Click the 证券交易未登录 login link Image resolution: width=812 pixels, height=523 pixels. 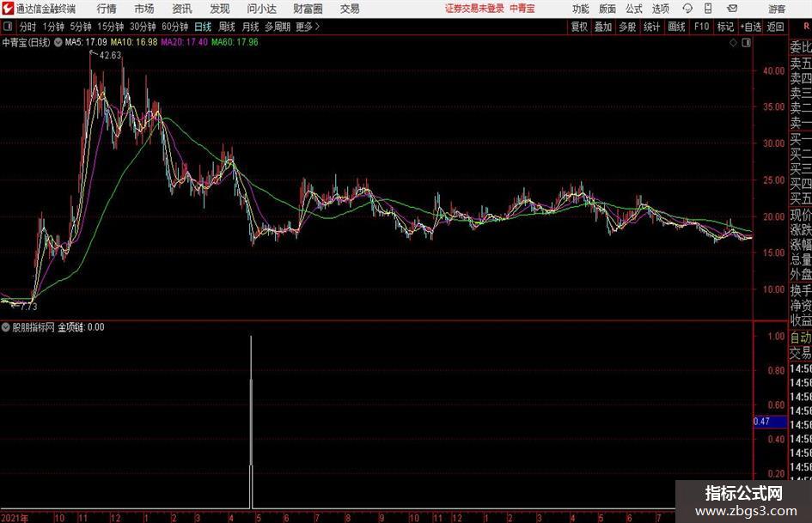pyautogui.click(x=474, y=9)
